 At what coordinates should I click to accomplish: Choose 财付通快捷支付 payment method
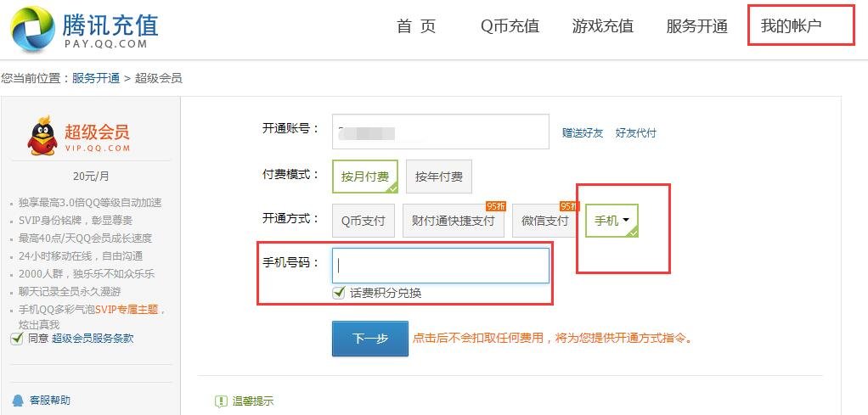pos(454,221)
